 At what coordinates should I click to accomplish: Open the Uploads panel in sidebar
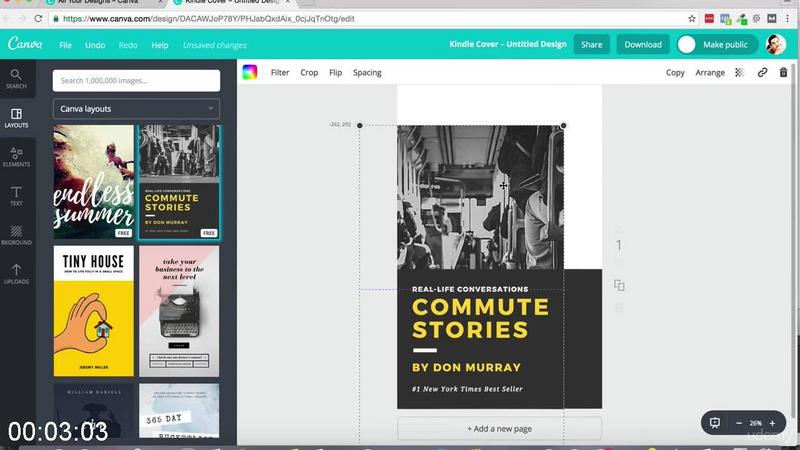click(16, 274)
